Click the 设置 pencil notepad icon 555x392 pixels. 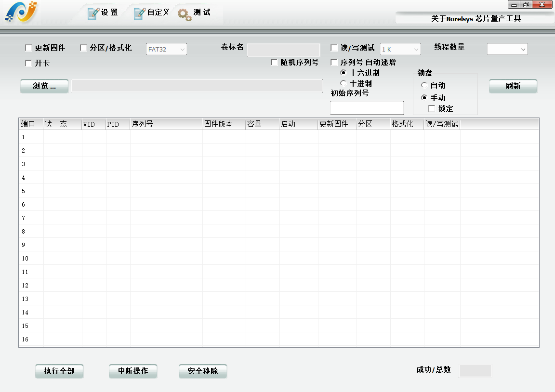point(93,13)
